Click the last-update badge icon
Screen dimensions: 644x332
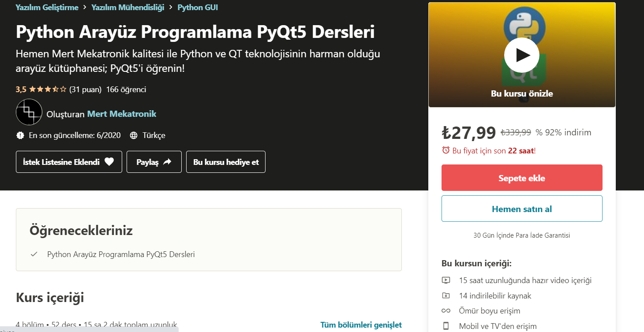pyautogui.click(x=20, y=135)
